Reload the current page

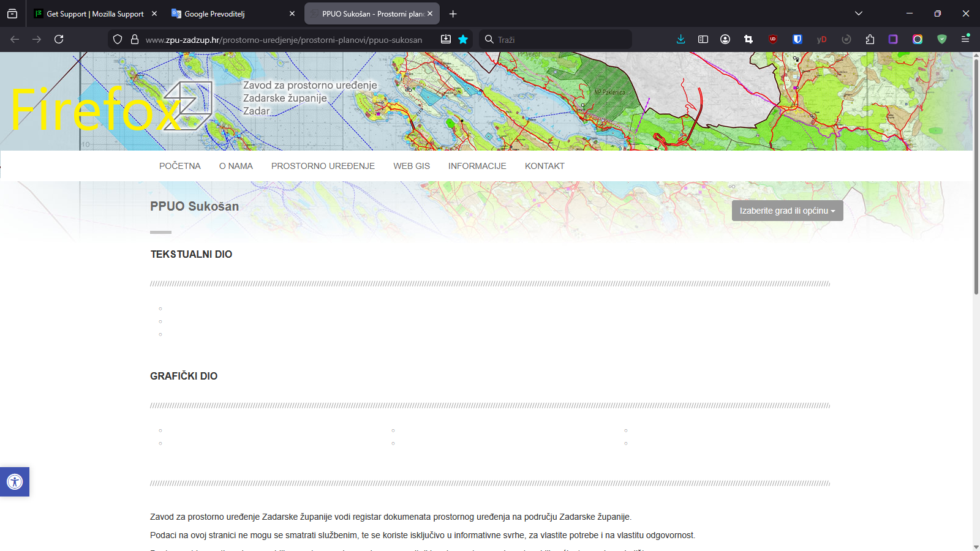(x=59, y=39)
